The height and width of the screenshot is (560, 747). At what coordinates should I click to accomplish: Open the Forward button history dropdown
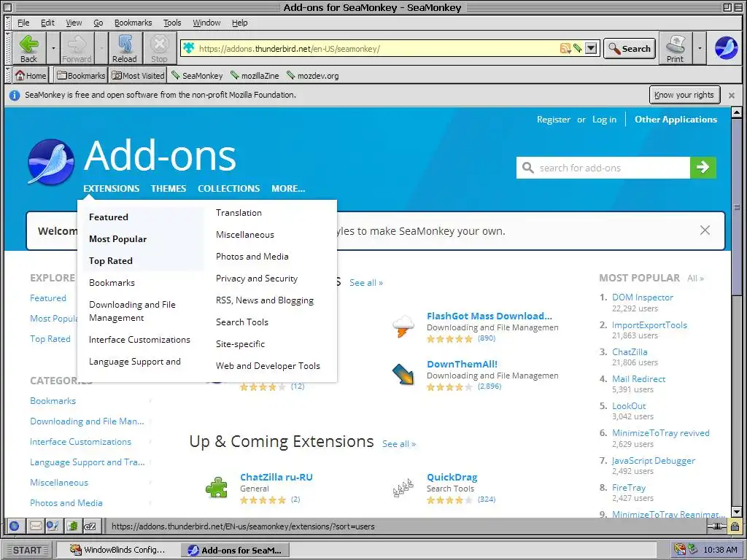pos(101,48)
